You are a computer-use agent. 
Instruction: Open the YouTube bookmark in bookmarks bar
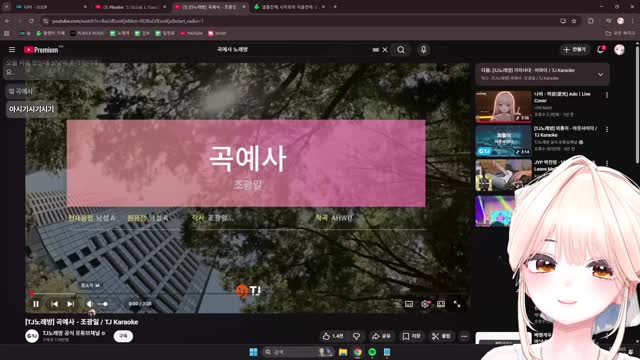191,33
